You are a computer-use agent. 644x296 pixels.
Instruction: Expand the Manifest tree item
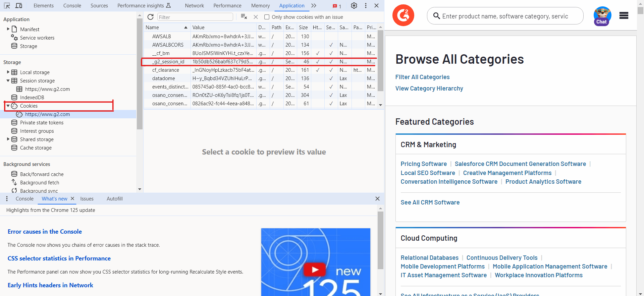pyautogui.click(x=8, y=29)
